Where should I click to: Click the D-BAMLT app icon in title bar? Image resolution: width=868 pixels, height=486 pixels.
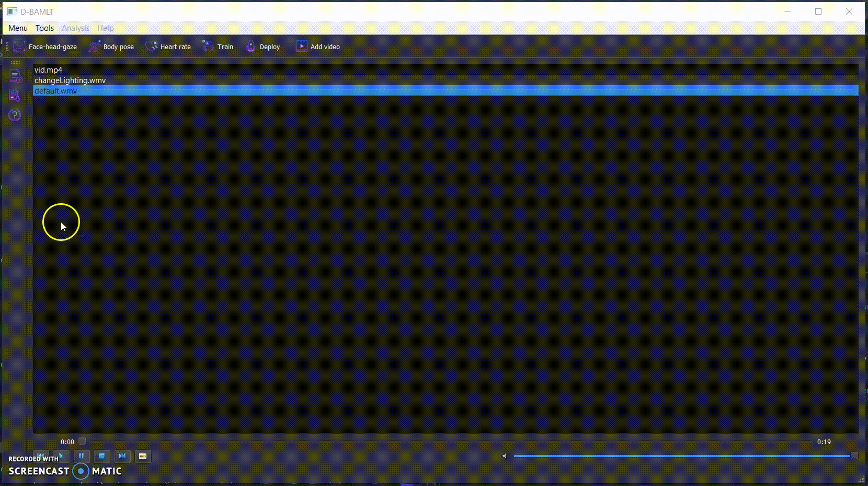13,11
